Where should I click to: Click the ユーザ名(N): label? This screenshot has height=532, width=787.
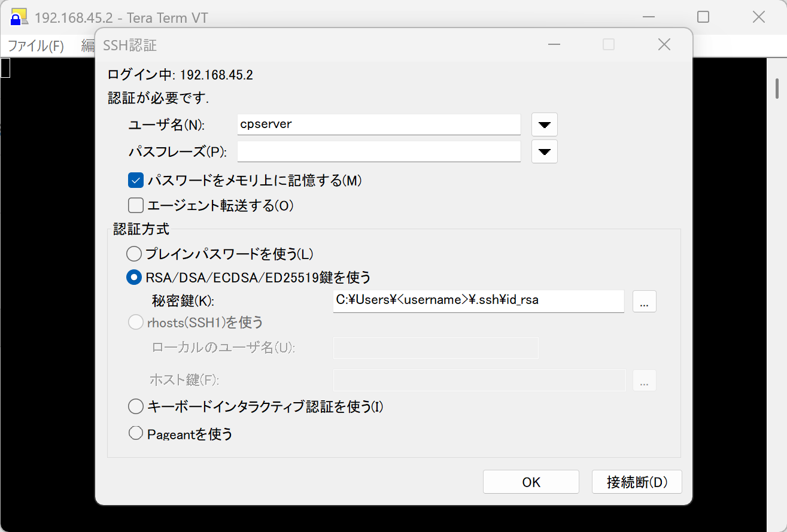point(167,125)
